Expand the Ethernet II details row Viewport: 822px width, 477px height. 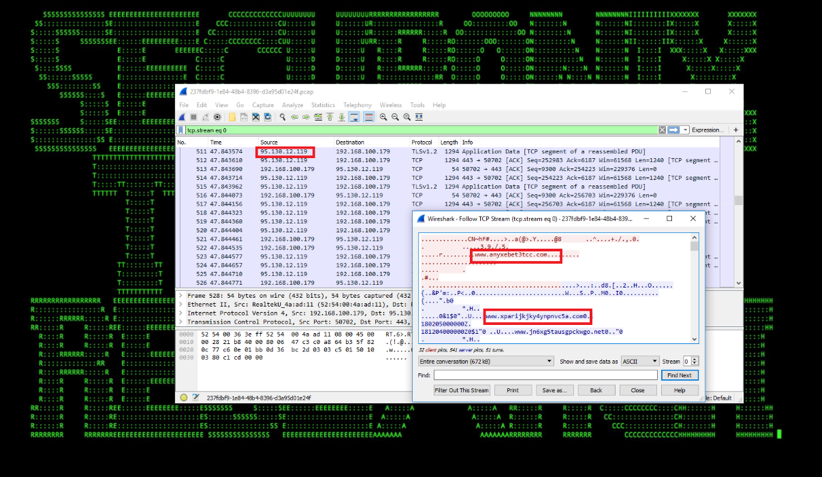(181, 305)
